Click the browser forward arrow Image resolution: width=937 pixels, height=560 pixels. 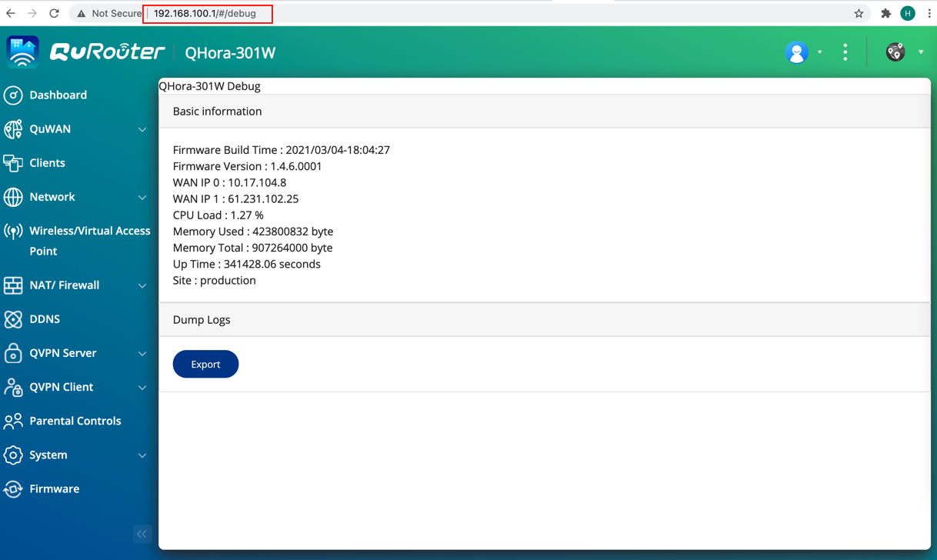point(32,13)
